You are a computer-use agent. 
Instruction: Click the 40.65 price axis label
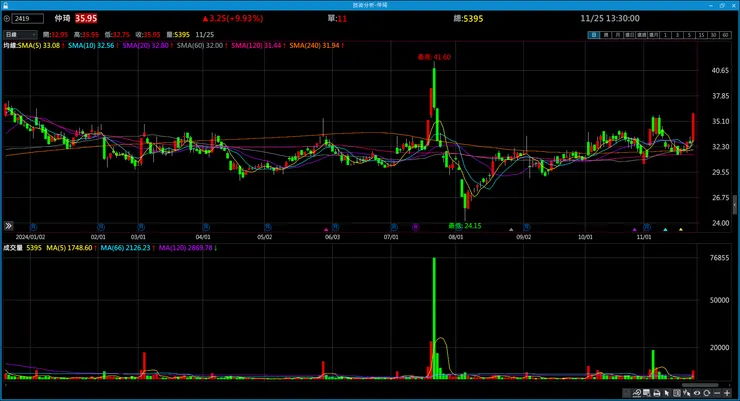[720, 70]
